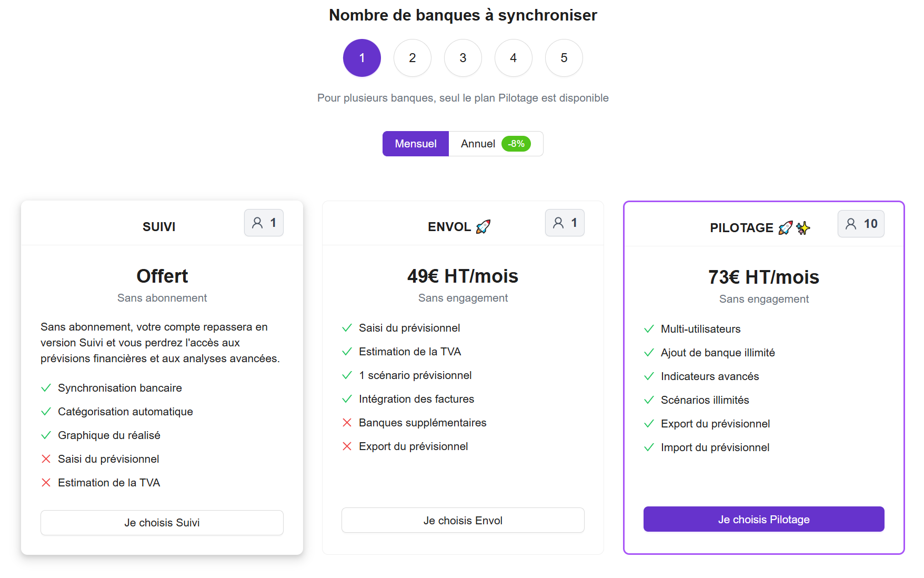The width and height of the screenshot is (924, 578).
Task: Switch billing to Annuel
Action: (496, 144)
